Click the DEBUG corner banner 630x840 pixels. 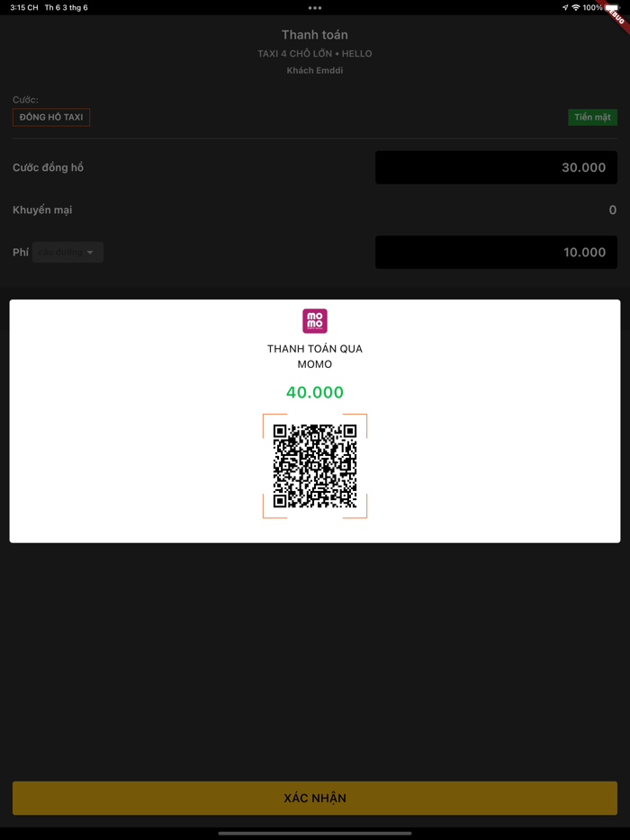616,13
